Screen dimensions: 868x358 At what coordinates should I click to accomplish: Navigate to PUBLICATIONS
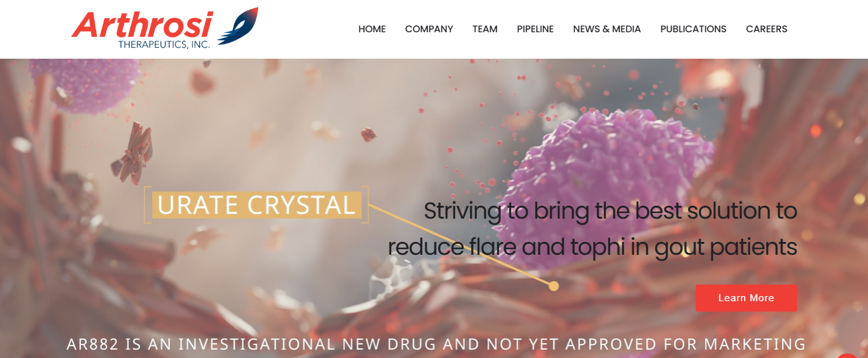coord(693,29)
